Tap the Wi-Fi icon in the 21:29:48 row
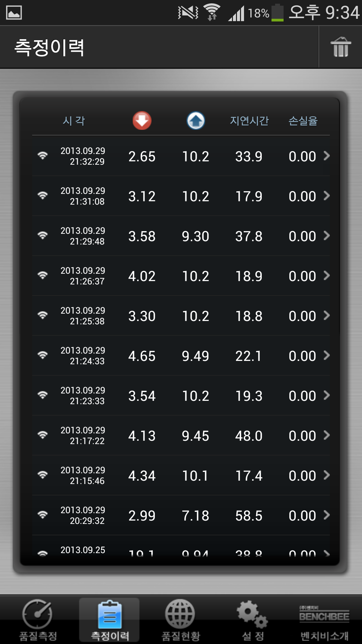The width and height of the screenshot is (362, 644). point(43,235)
